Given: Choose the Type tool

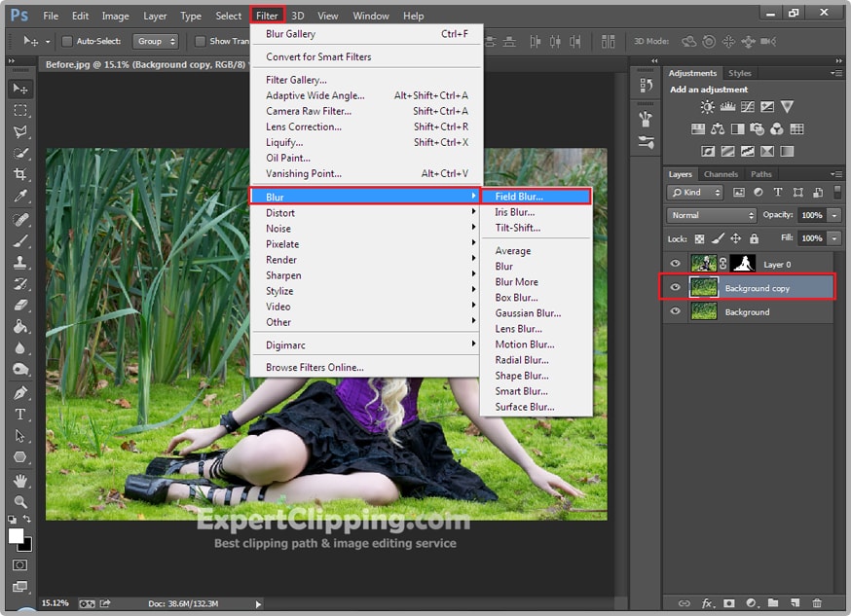Looking at the screenshot, I should (20, 415).
